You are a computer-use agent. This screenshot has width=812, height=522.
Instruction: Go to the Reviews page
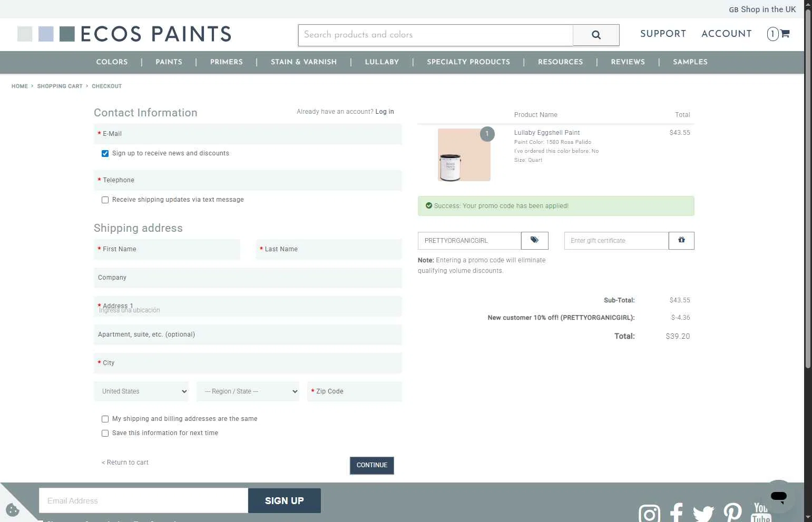coord(628,62)
